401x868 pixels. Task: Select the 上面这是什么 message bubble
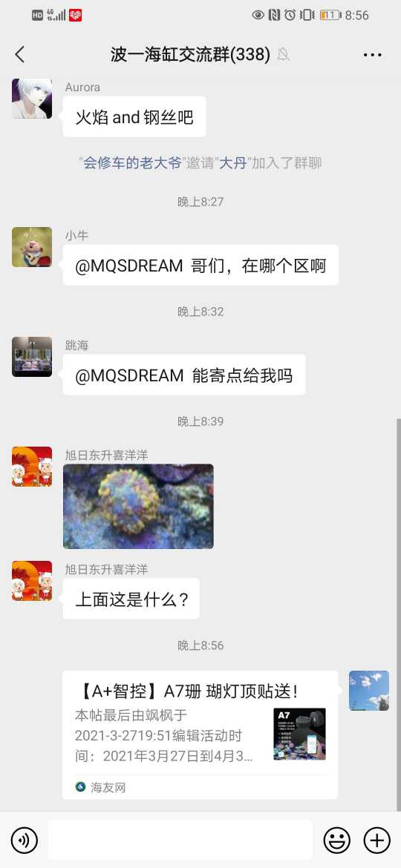[131, 599]
